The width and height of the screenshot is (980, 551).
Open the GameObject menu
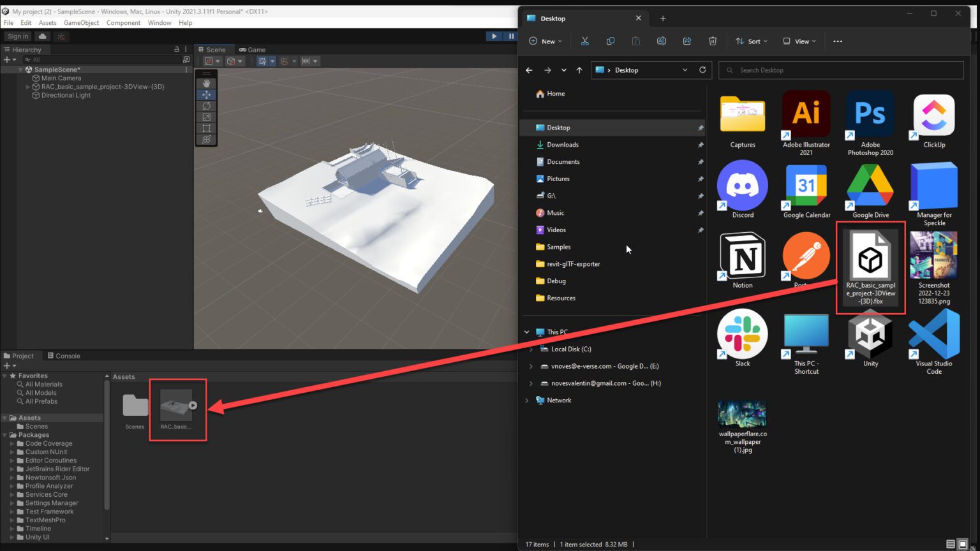click(x=81, y=22)
